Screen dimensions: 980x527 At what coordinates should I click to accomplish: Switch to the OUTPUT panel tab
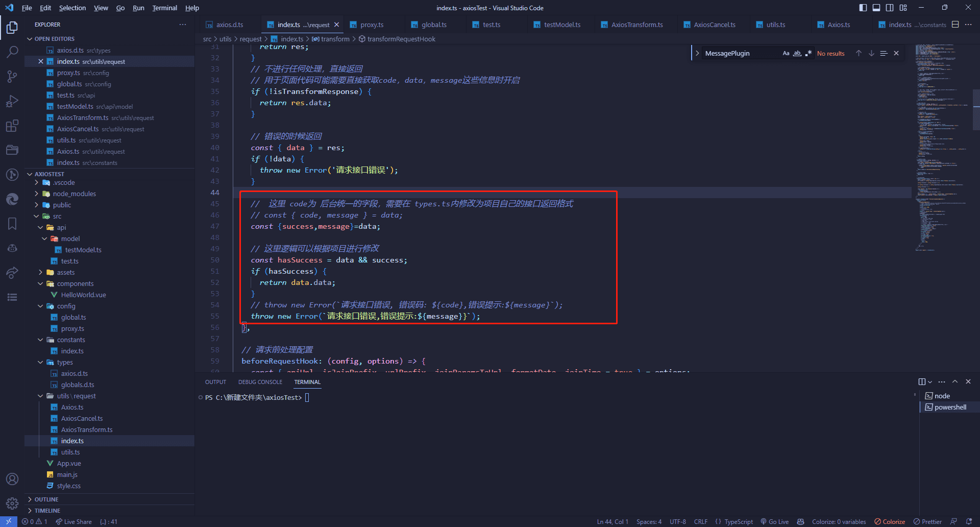click(x=215, y=382)
